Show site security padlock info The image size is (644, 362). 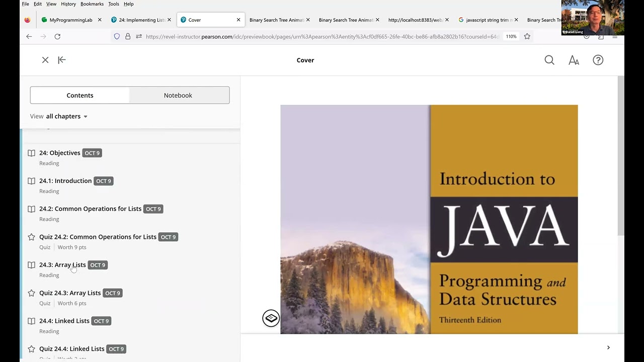pyautogui.click(x=128, y=36)
